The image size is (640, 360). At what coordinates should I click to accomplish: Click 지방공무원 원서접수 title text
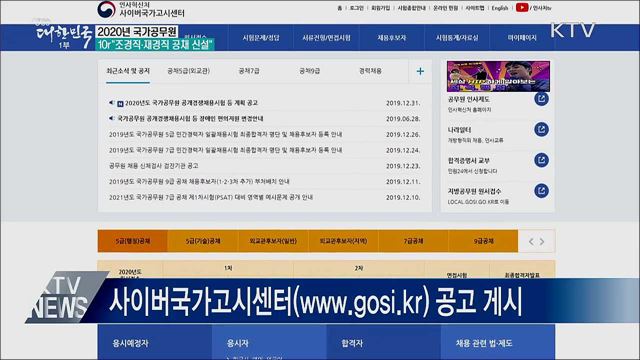tap(474, 191)
